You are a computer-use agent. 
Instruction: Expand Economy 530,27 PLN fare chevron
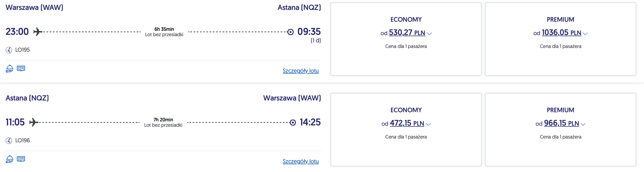pyautogui.click(x=429, y=34)
